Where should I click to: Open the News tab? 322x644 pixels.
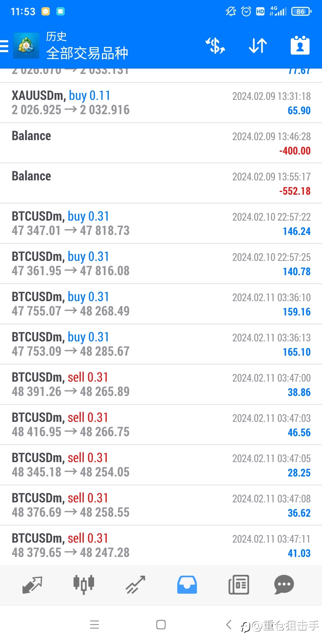coord(239,584)
